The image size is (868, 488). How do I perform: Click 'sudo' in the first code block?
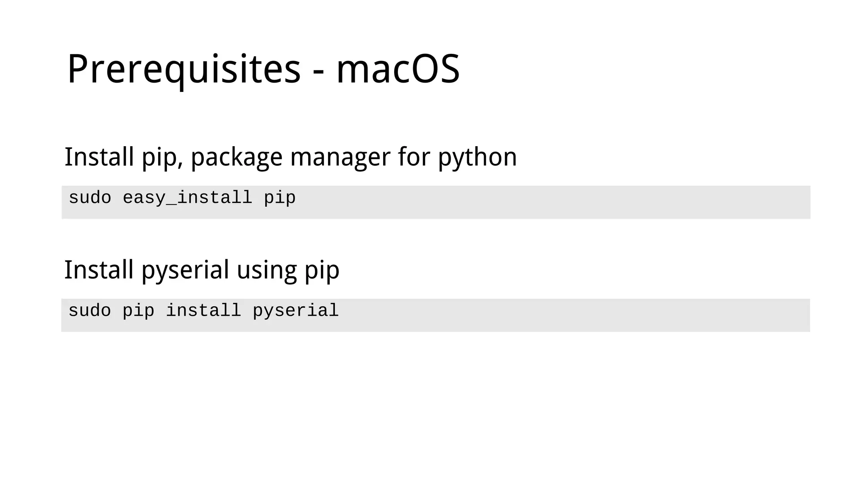coord(90,198)
